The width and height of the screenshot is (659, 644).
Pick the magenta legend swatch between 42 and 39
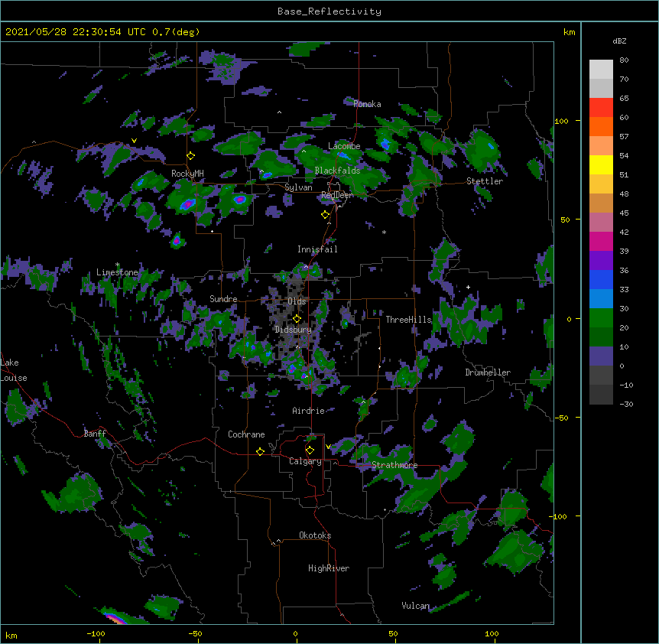(x=601, y=241)
